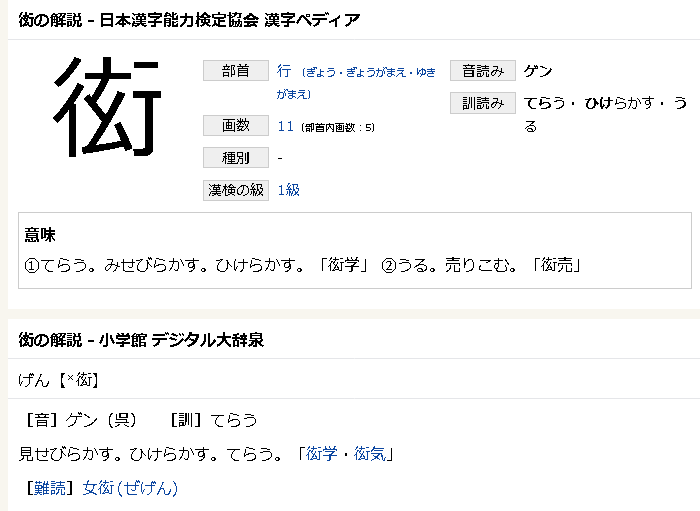This screenshot has height=511, width=700.
Task: Open the 女衒(ぜげん) entry link
Action: 130,488
